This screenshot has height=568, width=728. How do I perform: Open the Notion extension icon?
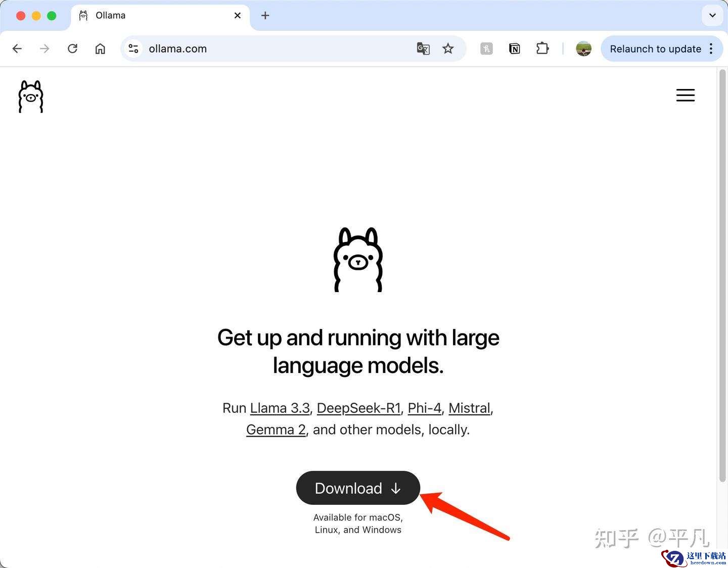coord(515,49)
